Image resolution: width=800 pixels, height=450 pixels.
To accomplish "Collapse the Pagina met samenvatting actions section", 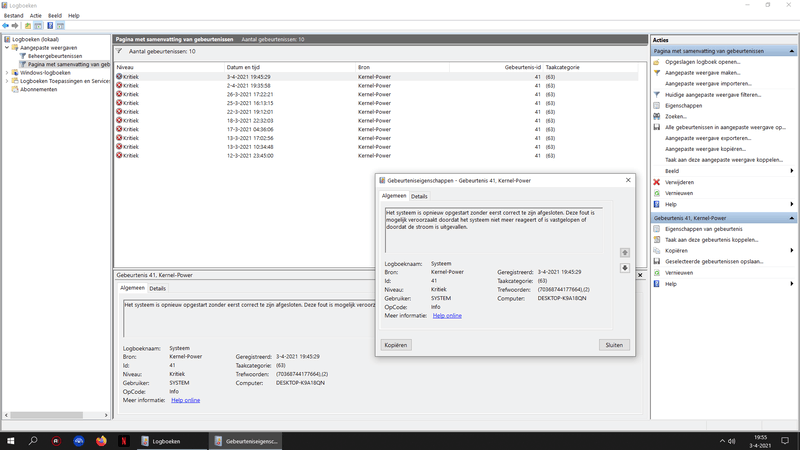I will (x=791, y=51).
